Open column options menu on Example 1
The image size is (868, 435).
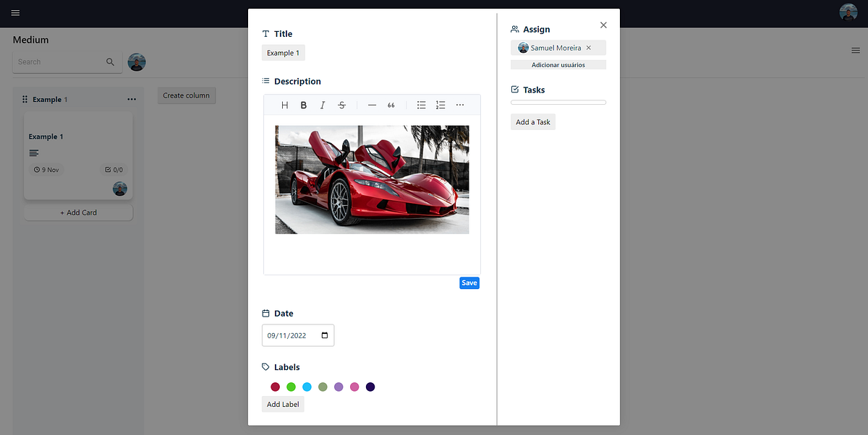click(x=132, y=99)
